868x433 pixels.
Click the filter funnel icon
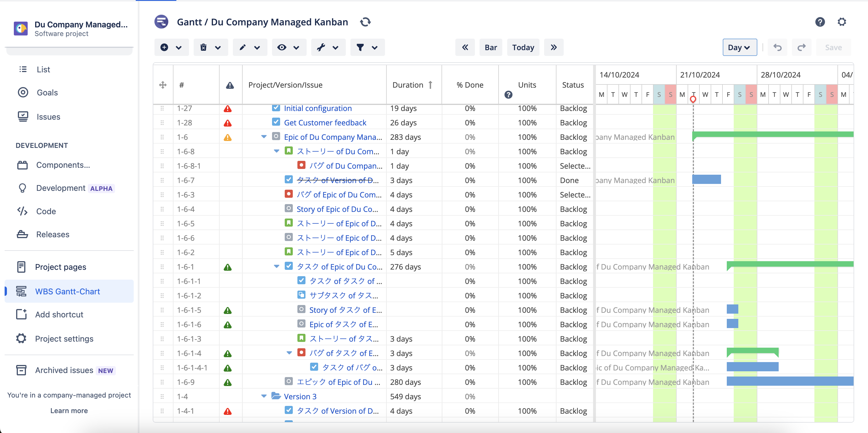coord(361,47)
